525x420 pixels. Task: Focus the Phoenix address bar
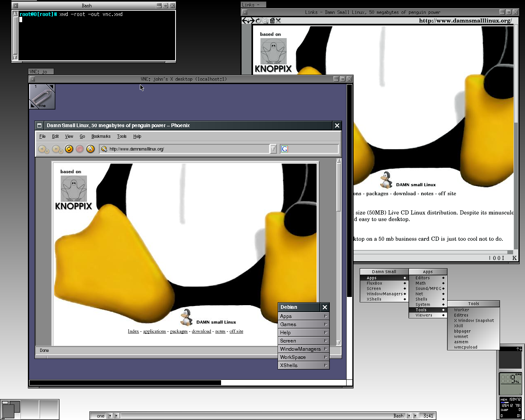coord(185,149)
